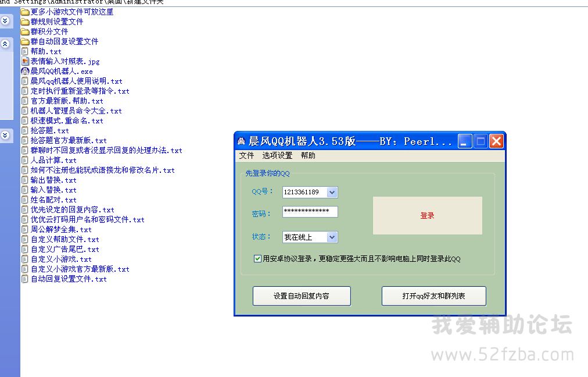Select file name 群聊时不回复或者没显示回复的处理办法.txt
The width and height of the screenshot is (588, 377).
[x=106, y=151]
